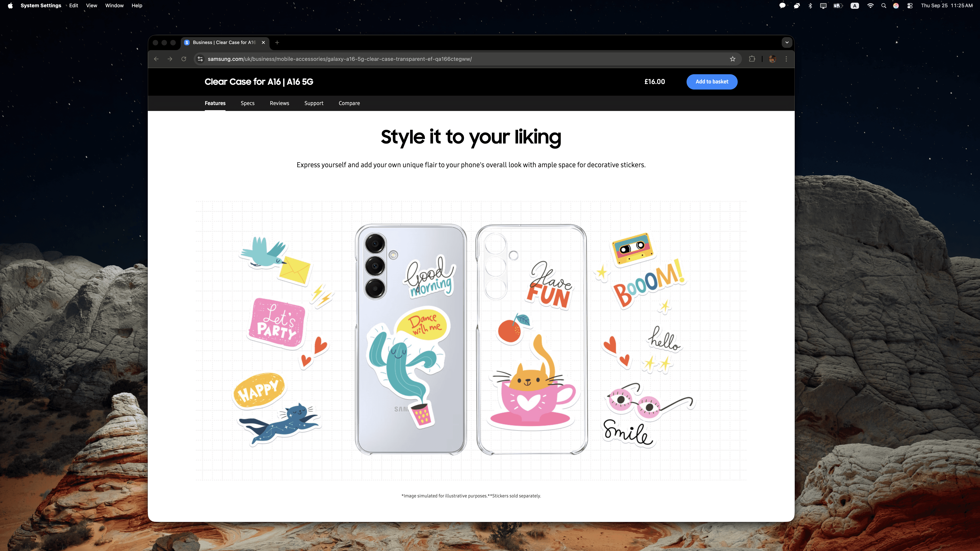
Task: Close the Clear Case for A16 tab
Action: pos(263,43)
